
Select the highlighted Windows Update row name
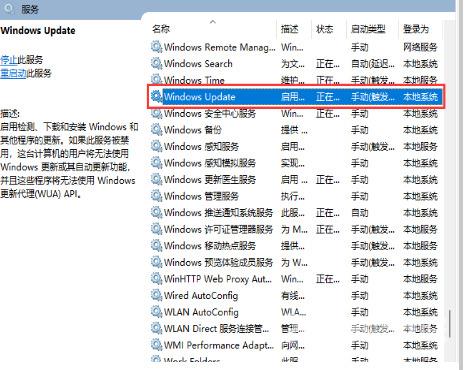199,97
